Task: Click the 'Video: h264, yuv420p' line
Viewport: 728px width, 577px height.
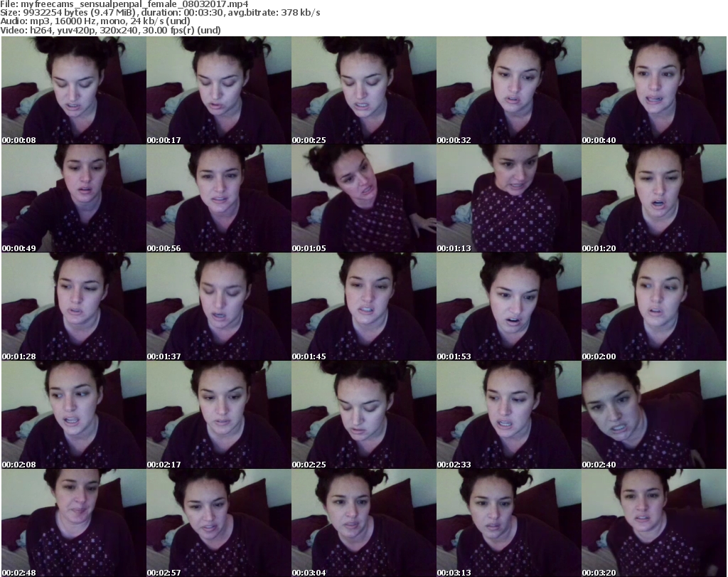Action: [x=110, y=30]
